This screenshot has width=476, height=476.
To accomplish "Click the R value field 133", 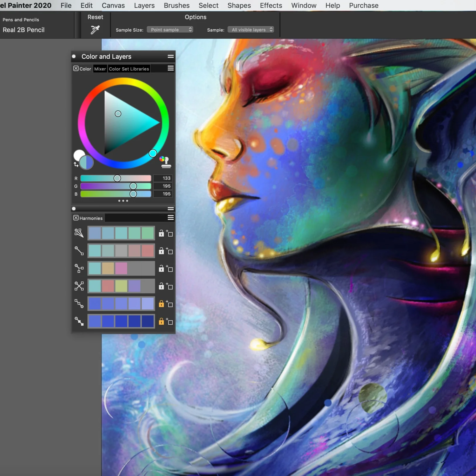I will (x=163, y=178).
